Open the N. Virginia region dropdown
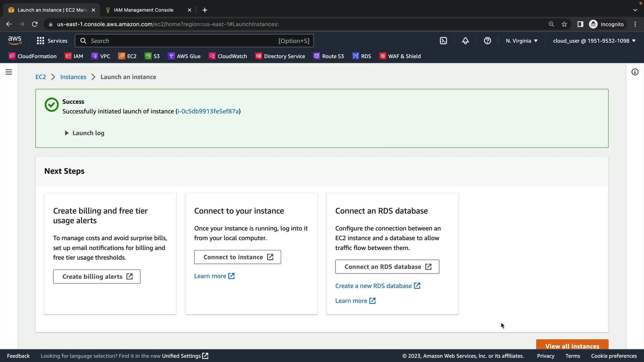Viewport: 644px width, 362px height. point(522,41)
